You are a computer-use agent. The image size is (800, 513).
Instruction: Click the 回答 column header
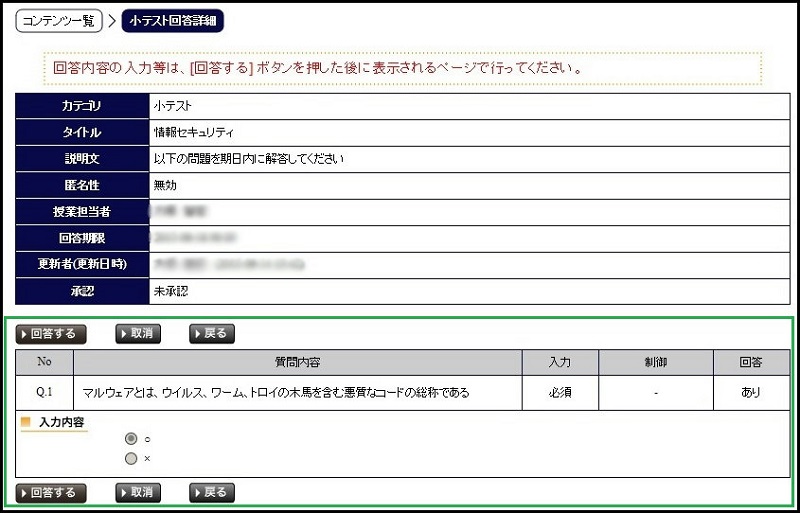(x=750, y=362)
